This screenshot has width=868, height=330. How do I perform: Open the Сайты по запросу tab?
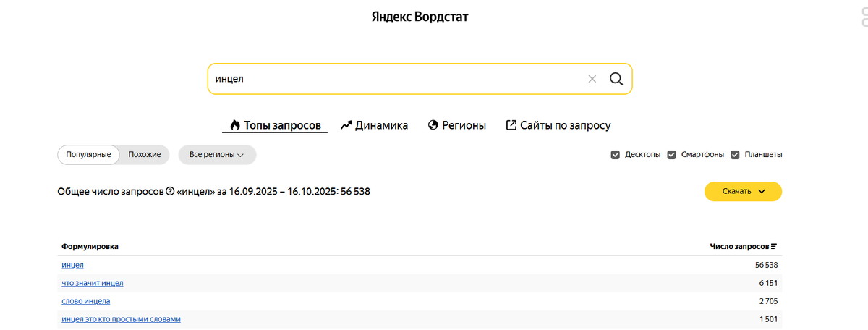tap(558, 125)
